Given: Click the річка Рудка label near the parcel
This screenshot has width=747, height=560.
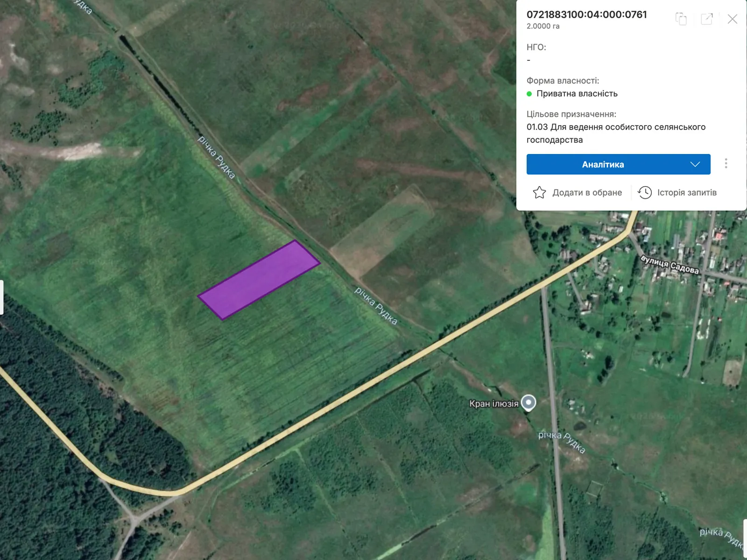Looking at the screenshot, I should coord(376,306).
